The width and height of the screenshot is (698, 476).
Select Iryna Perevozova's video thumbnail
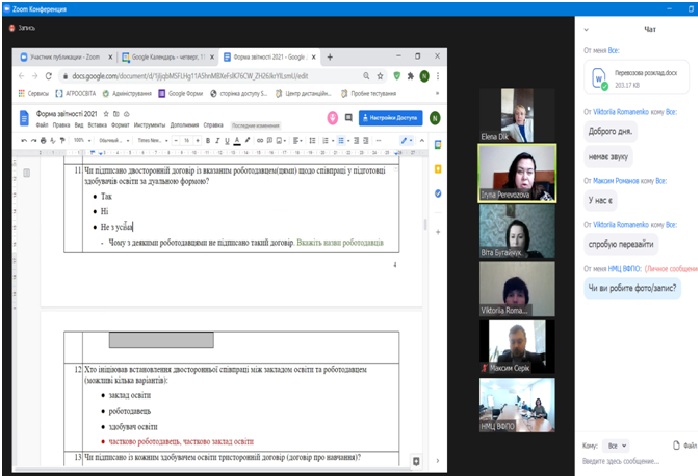click(x=516, y=173)
